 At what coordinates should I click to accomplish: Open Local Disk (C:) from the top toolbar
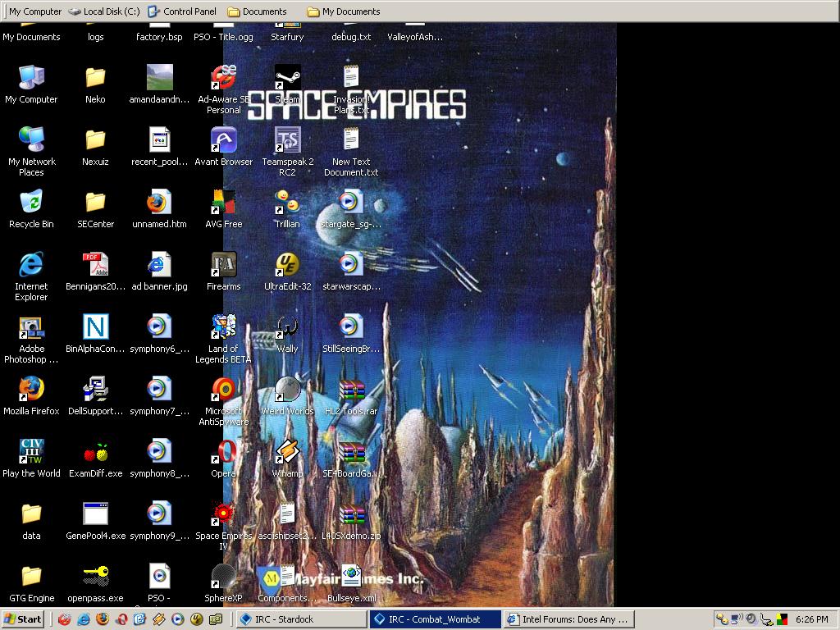[x=104, y=11]
